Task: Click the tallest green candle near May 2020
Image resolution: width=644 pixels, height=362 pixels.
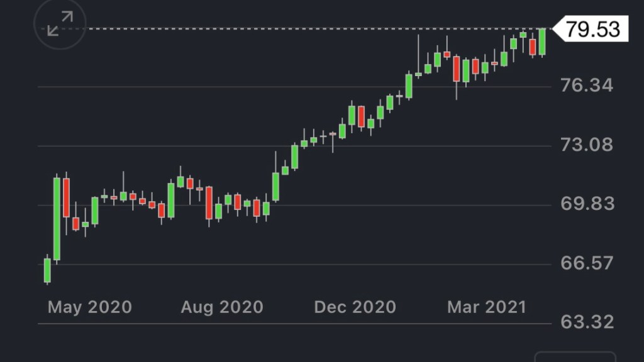Action: click(57, 219)
